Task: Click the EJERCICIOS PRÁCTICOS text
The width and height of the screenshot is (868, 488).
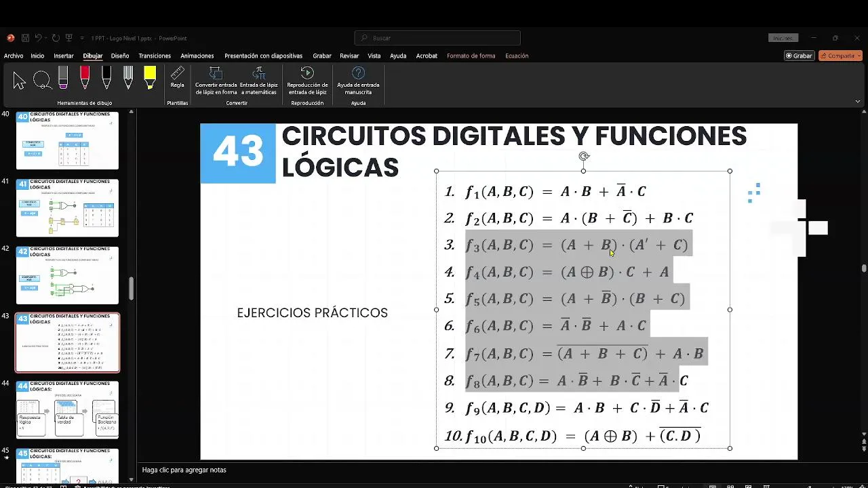Action: (x=313, y=313)
